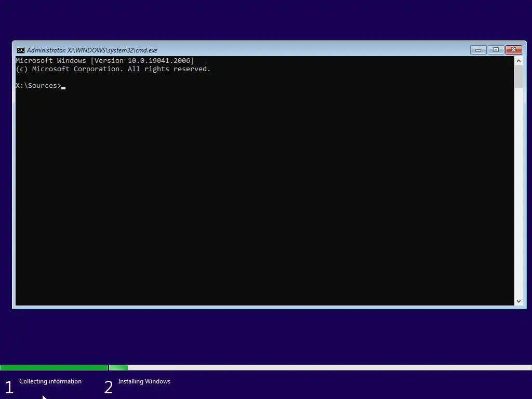Close the Administrator cmd.exe window
The width and height of the screenshot is (532, 399).
[514, 50]
